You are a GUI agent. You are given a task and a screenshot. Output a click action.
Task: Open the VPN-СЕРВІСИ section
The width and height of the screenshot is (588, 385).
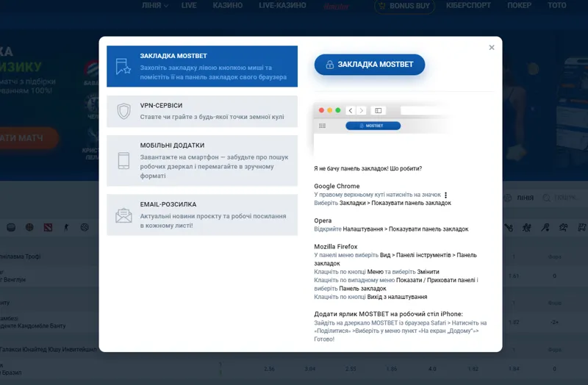point(202,112)
